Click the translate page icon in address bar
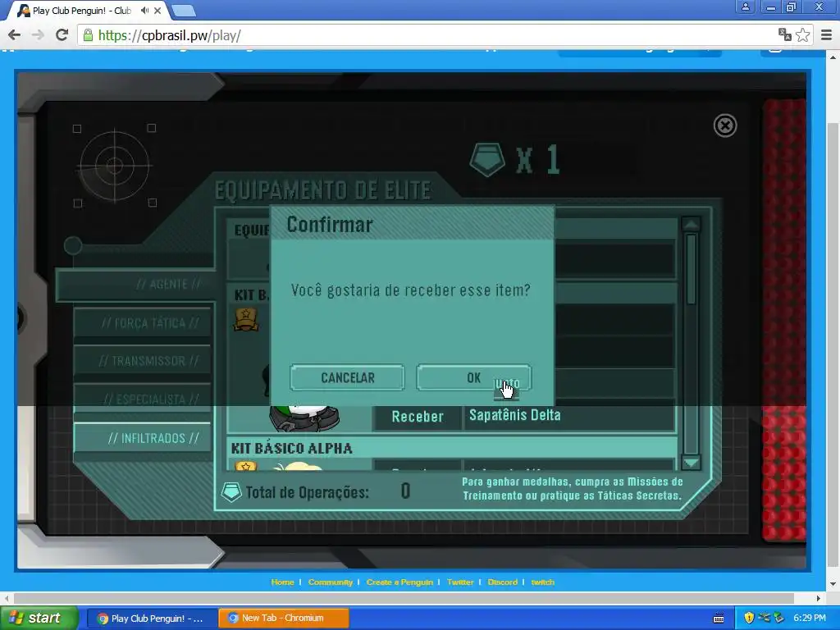840x630 pixels. tap(784, 35)
